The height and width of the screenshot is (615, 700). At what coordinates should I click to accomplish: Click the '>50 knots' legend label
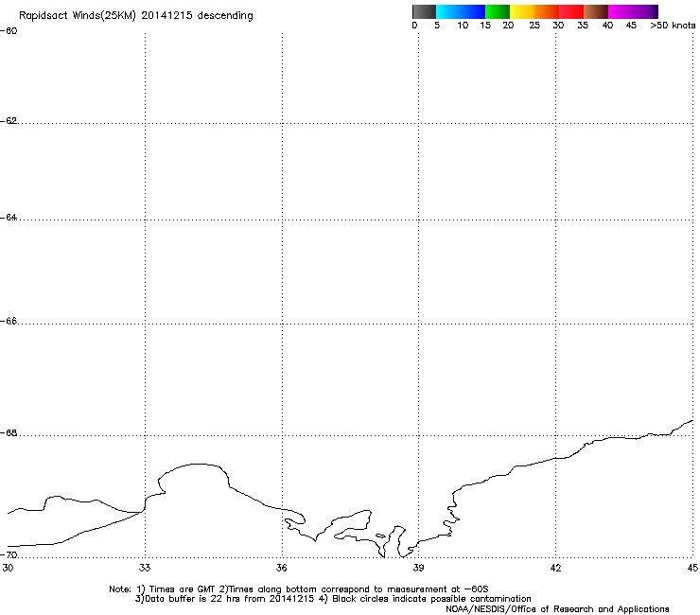pos(673,26)
